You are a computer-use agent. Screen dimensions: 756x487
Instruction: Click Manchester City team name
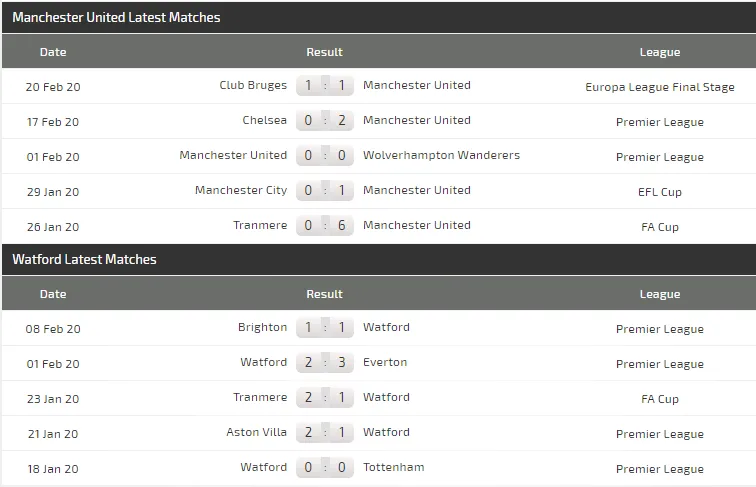point(241,191)
